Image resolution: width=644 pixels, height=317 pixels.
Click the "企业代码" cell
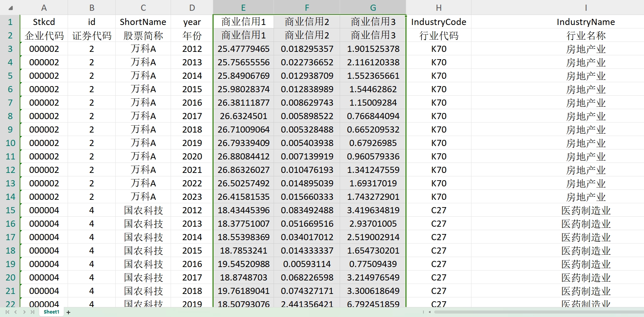click(x=44, y=35)
